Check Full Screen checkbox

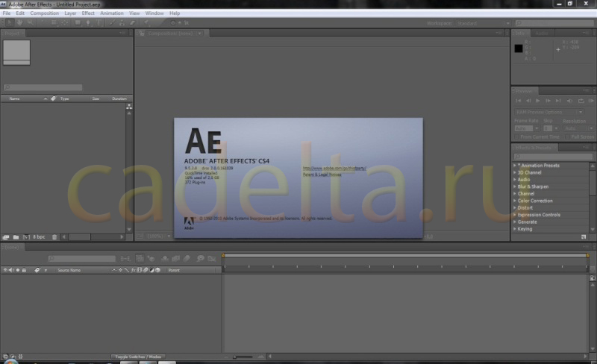(567, 136)
